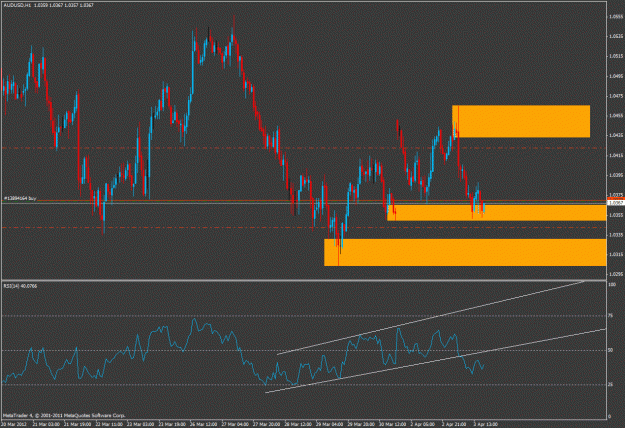Click the RSI scale value 75
The image size is (625, 428).
[x=611, y=316]
